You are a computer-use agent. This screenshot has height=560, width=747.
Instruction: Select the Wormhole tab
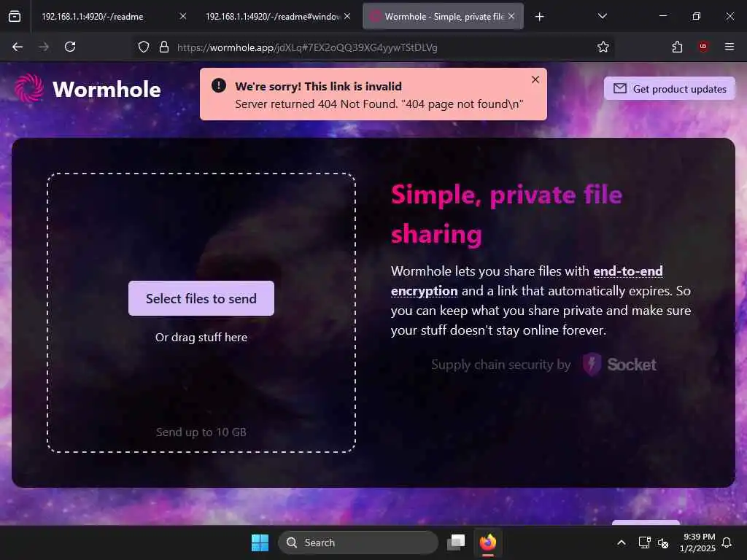[x=443, y=16]
